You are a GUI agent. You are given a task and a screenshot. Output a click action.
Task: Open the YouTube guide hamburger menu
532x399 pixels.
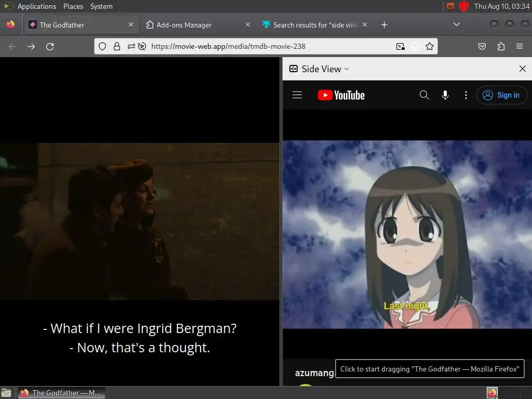point(297,95)
